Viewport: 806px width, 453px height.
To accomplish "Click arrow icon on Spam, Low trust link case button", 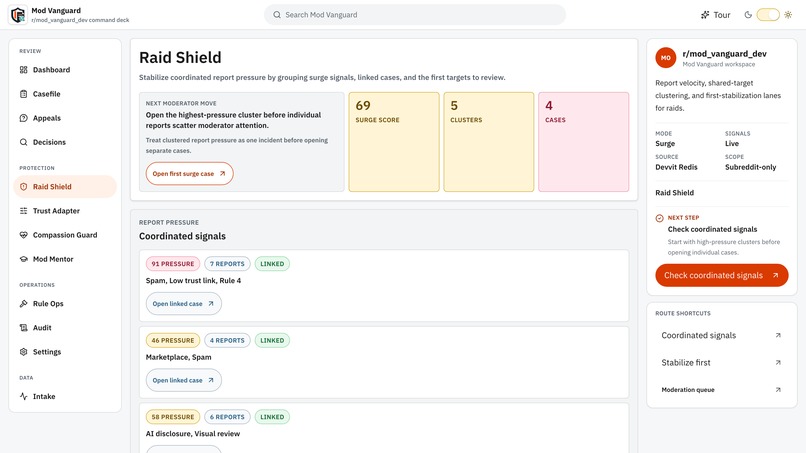I will point(211,304).
